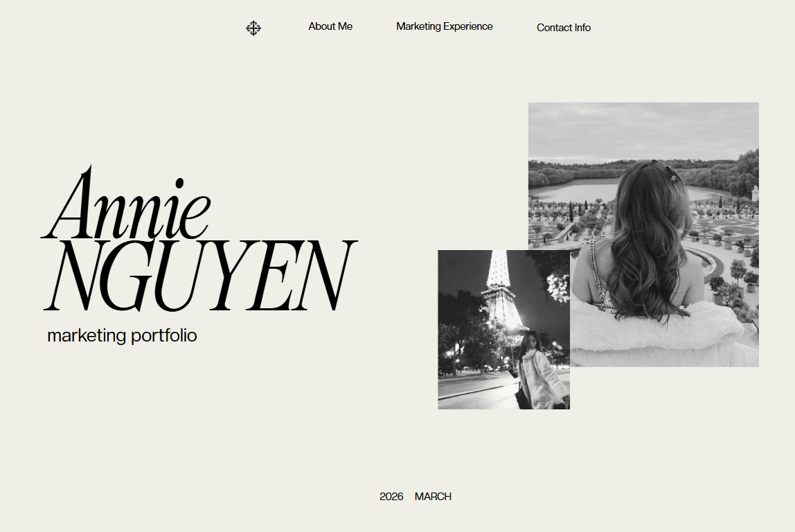The width and height of the screenshot is (795, 532).
Task: Click the compass-style move icon in header
Action: pos(253,28)
